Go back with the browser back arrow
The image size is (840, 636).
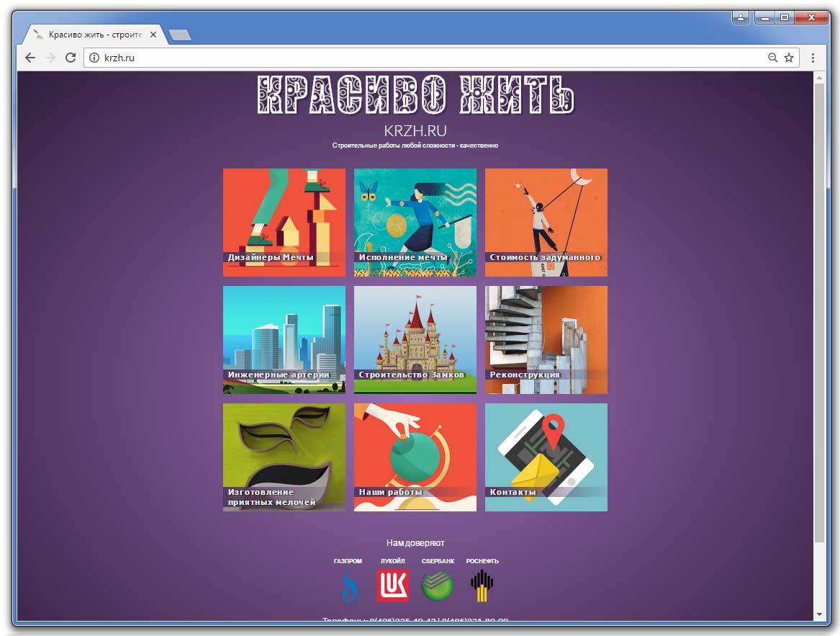30,58
